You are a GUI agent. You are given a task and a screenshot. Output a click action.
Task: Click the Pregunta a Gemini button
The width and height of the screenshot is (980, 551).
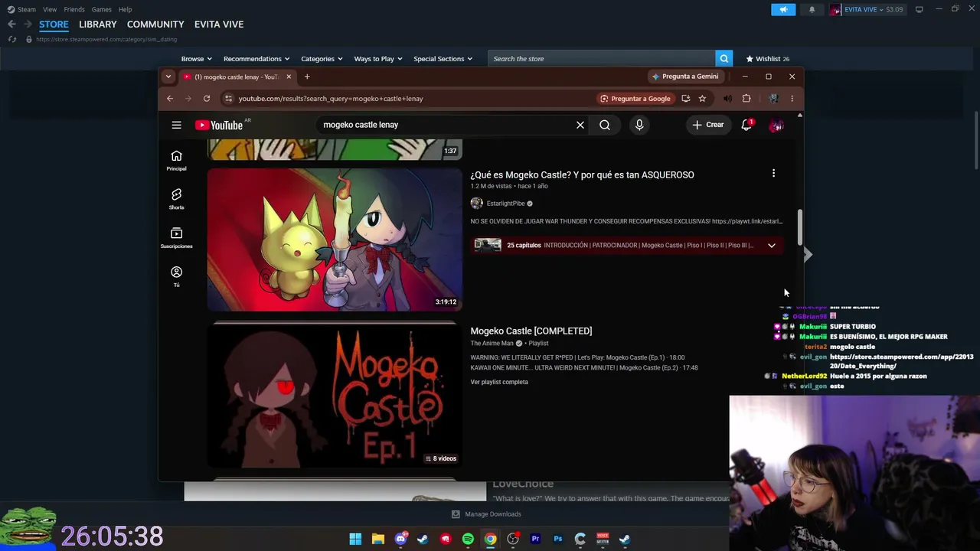pyautogui.click(x=685, y=77)
